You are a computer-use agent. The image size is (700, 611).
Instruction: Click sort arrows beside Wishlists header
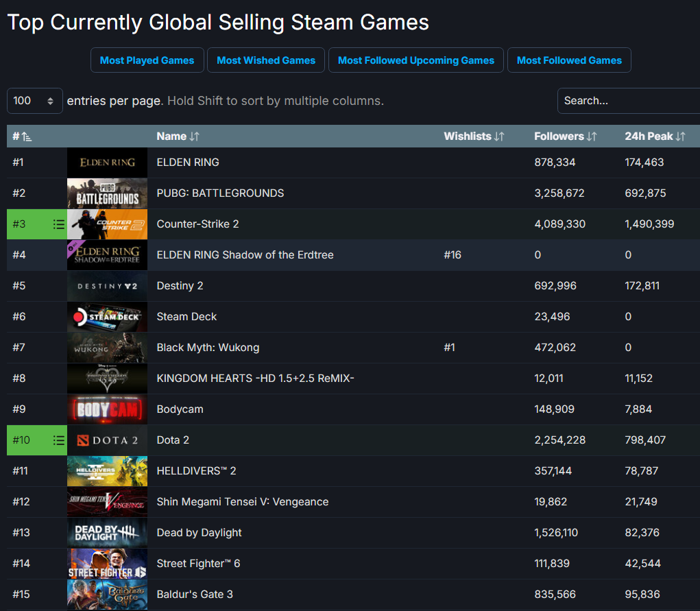point(499,136)
